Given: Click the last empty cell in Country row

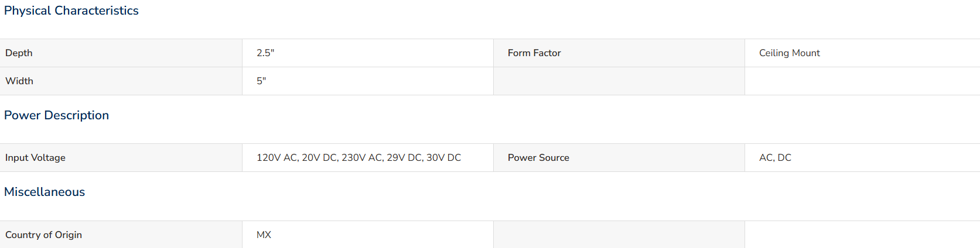Looking at the screenshot, I should 862,235.
